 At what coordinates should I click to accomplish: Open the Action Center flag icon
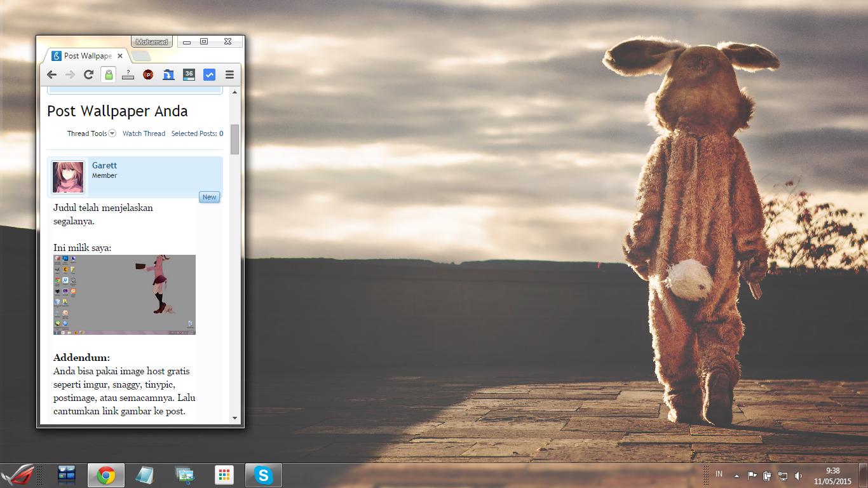[x=752, y=475]
